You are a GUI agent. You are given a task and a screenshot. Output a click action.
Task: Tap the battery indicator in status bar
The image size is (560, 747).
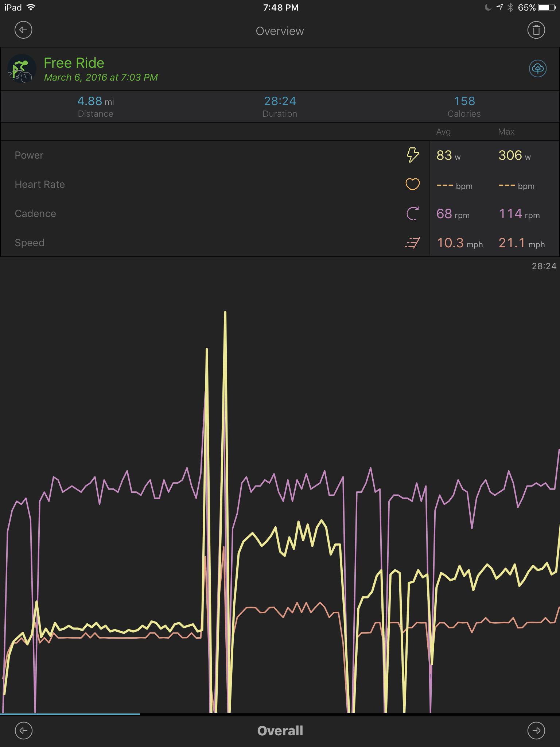point(547,7)
